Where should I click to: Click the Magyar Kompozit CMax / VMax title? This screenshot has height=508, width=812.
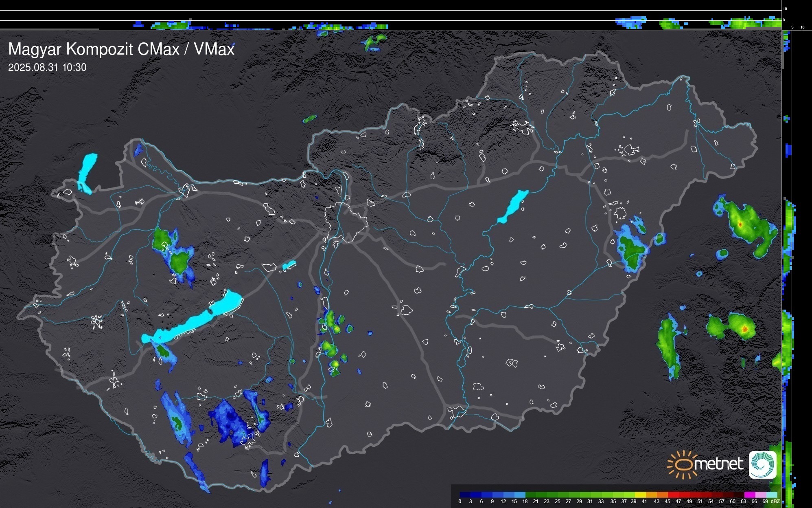(x=121, y=49)
